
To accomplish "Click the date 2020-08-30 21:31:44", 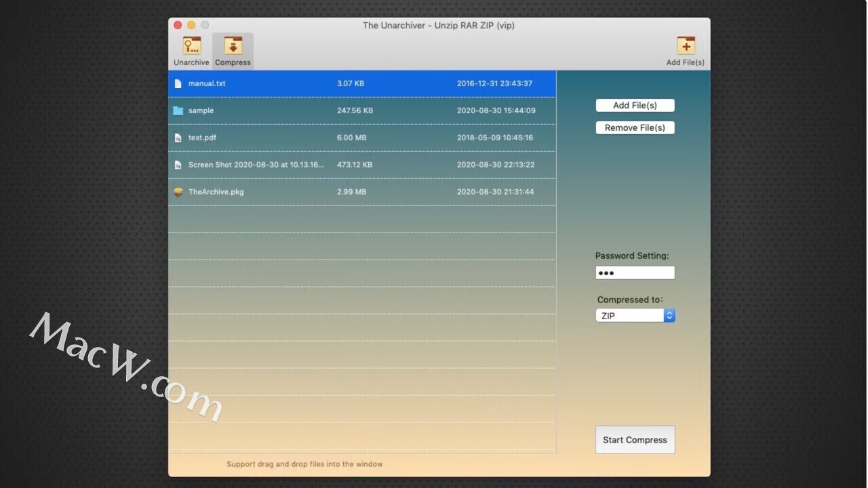I will (x=495, y=192).
